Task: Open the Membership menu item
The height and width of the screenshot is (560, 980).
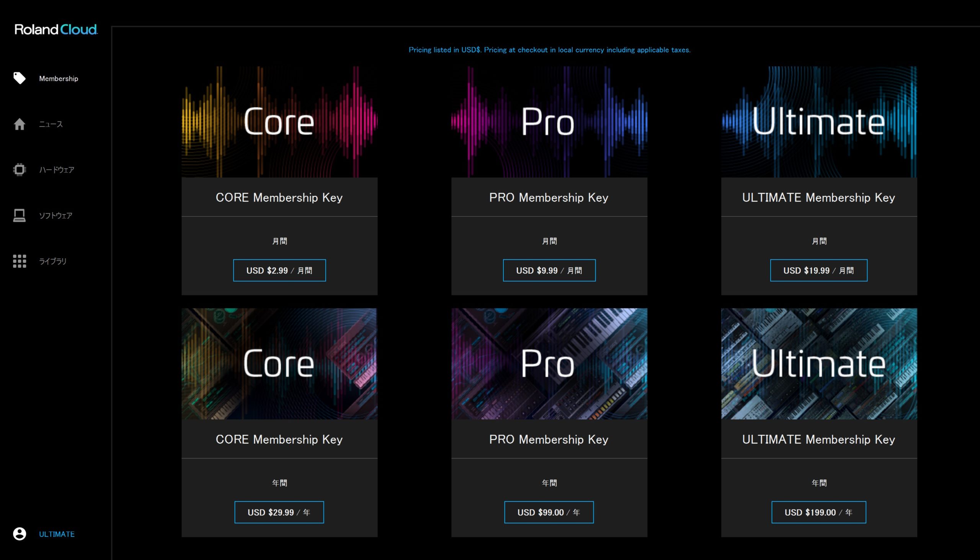Action: pos(59,79)
